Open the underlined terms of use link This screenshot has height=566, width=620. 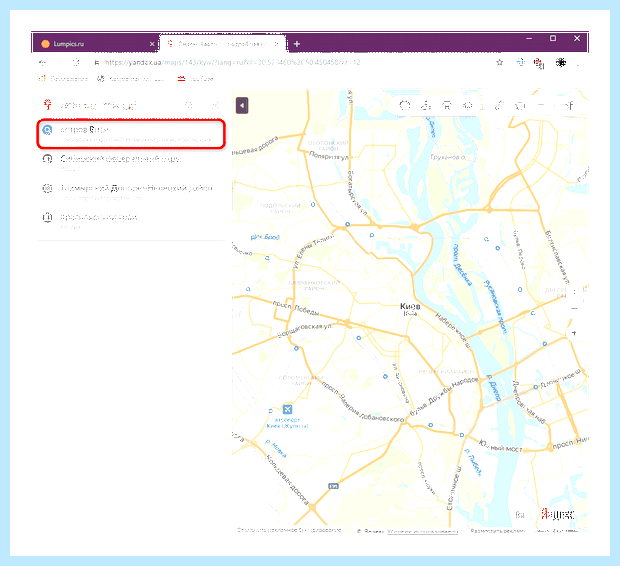[x=422, y=531]
